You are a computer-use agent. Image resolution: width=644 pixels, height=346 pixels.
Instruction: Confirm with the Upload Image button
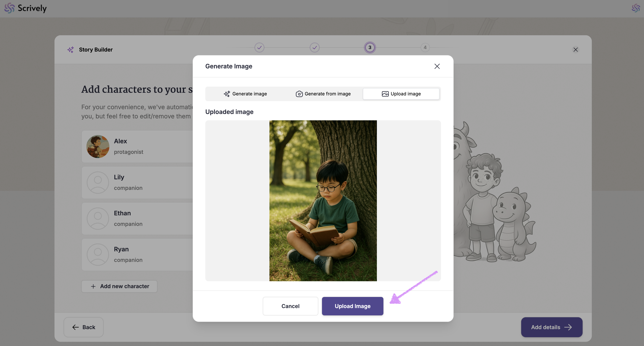tap(352, 306)
